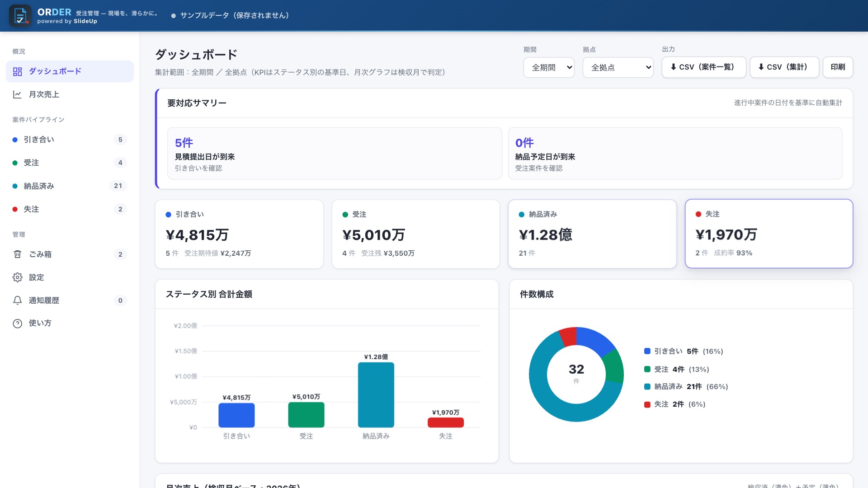This screenshot has height=488, width=868.
Task: Click the 納品済み 21件 (66%) legend entry
Action: coord(686,386)
